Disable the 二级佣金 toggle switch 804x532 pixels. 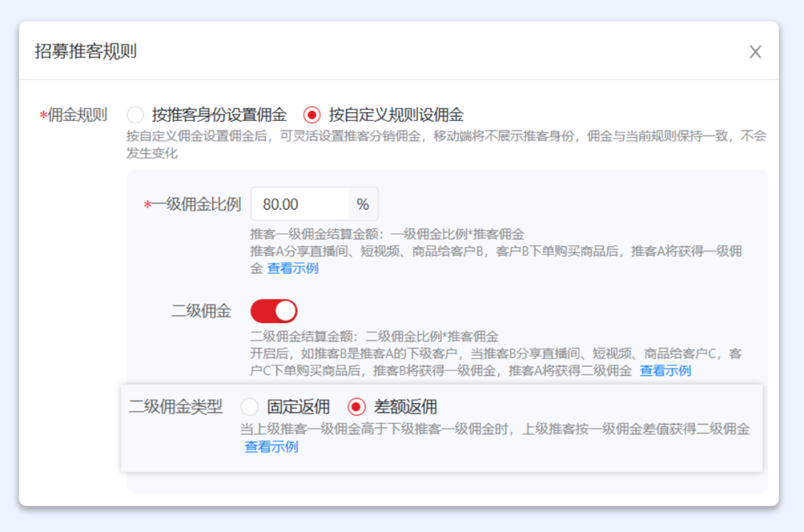click(275, 310)
